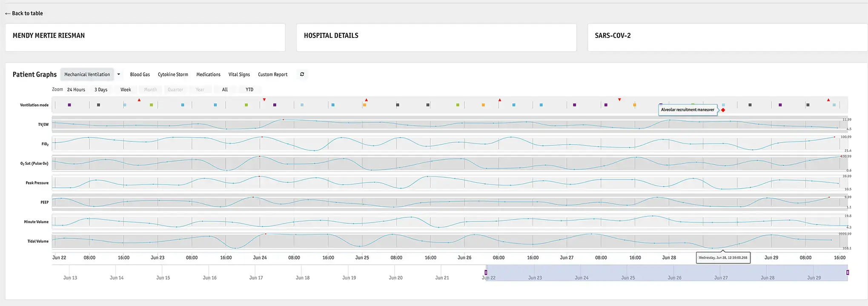The width and height of the screenshot is (868, 306).
Task: Set zoom range to 3 Days
Action: point(101,89)
